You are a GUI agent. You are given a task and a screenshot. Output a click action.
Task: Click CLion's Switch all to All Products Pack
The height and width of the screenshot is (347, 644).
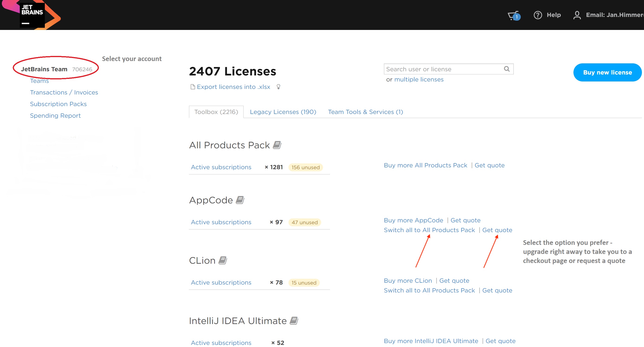[429, 290]
